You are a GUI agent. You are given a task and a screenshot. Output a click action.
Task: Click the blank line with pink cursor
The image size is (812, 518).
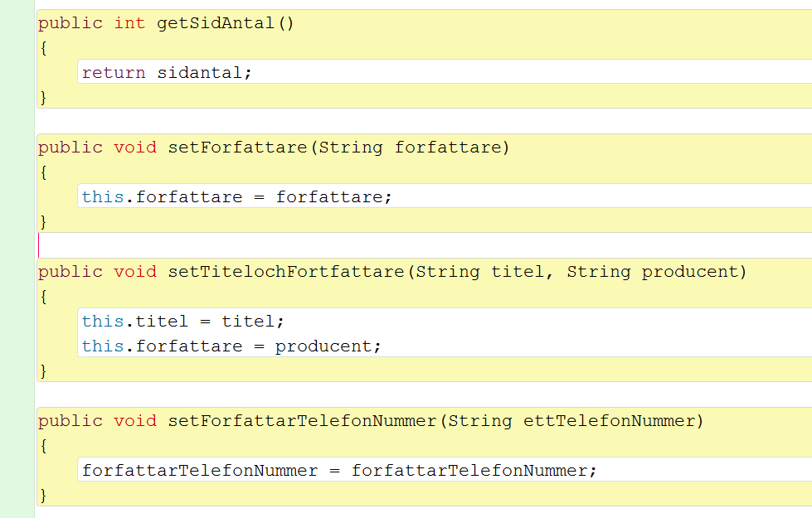[x=425, y=245]
